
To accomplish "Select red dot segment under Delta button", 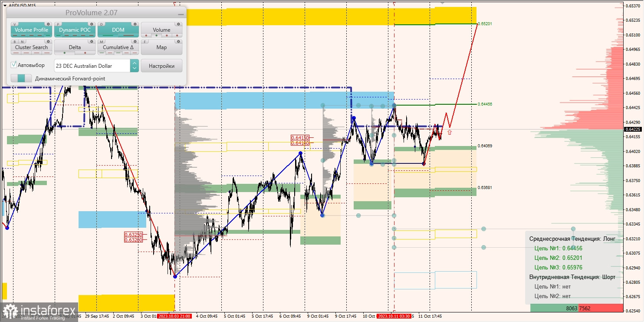I will tap(85, 53).
